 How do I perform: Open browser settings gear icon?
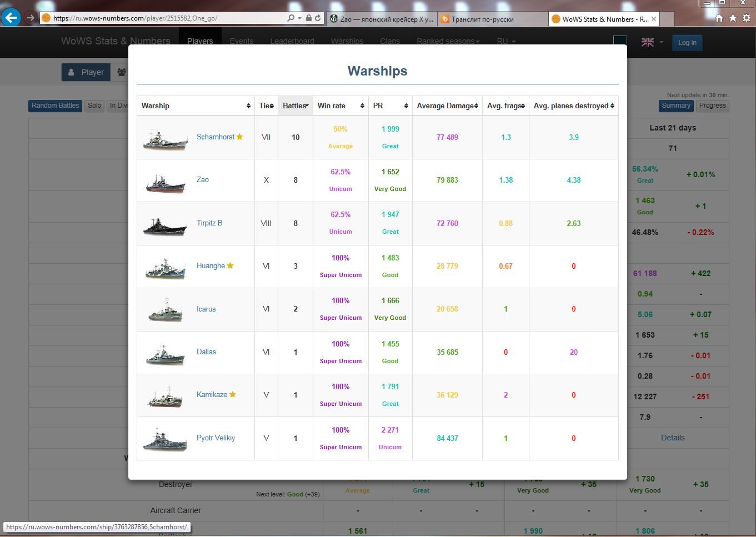(x=747, y=18)
